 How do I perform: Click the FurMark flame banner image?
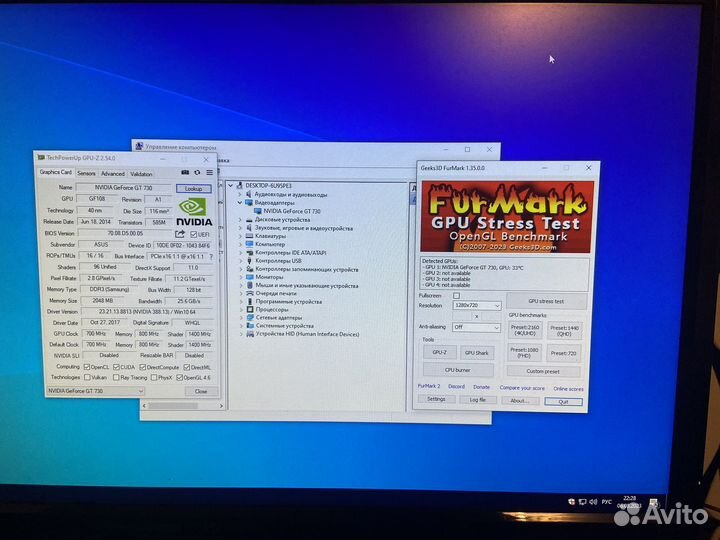pyautogui.click(x=507, y=217)
